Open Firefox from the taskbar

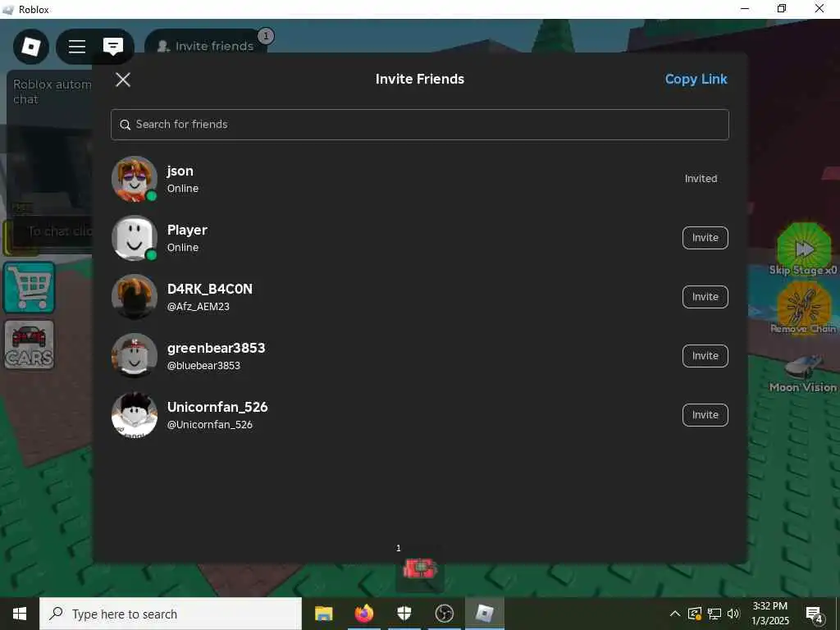(363, 614)
